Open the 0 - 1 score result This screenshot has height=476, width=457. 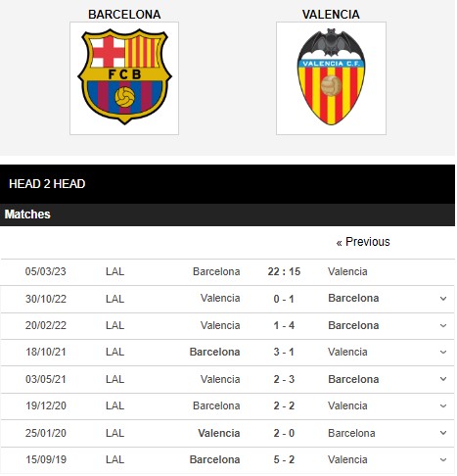point(284,299)
